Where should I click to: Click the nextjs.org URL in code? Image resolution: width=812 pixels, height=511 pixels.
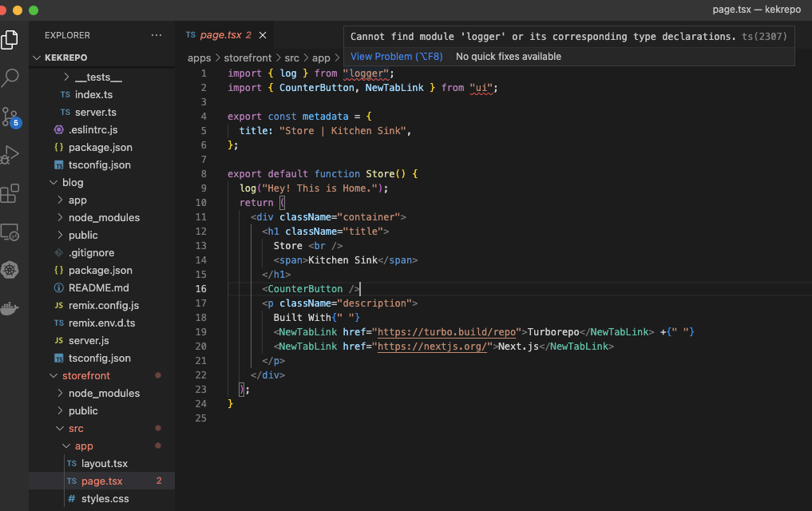[433, 347]
